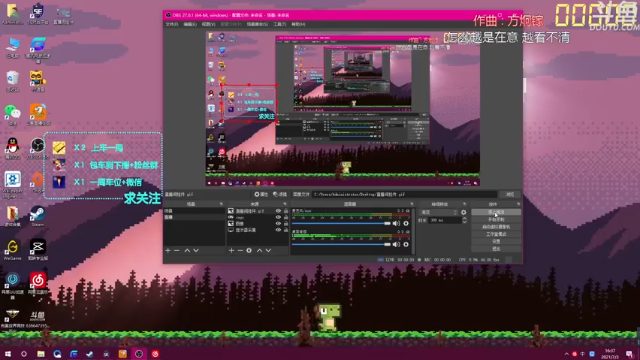Open the 文件 menu
The height and width of the screenshot is (360, 640).
172,24
